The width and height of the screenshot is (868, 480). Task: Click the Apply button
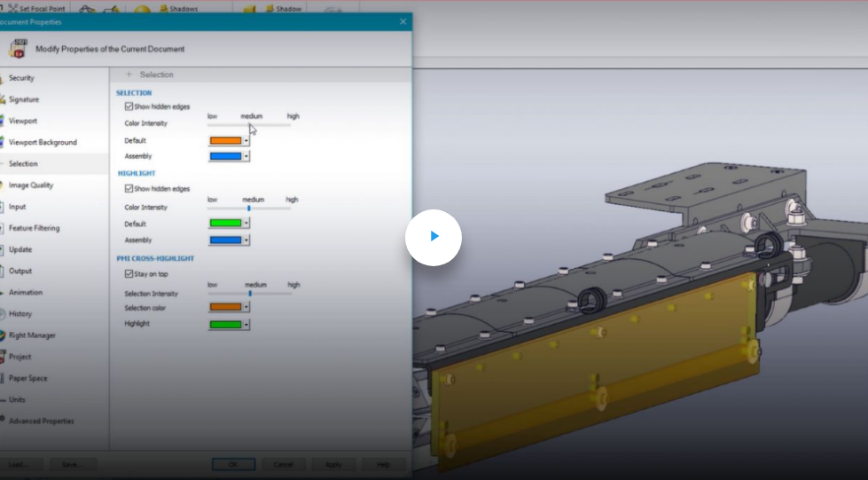333,464
